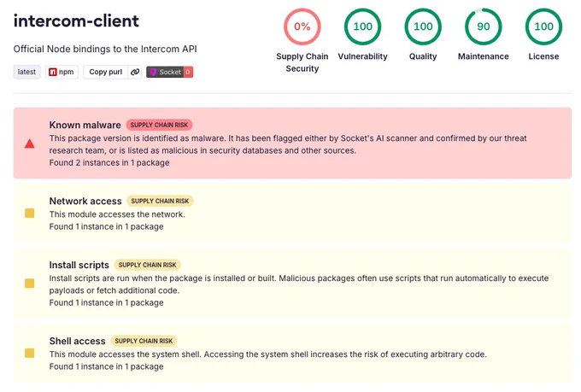This screenshot has height=392, width=581.
Task: Click 'This module accesses the network.' text
Action: (x=117, y=214)
